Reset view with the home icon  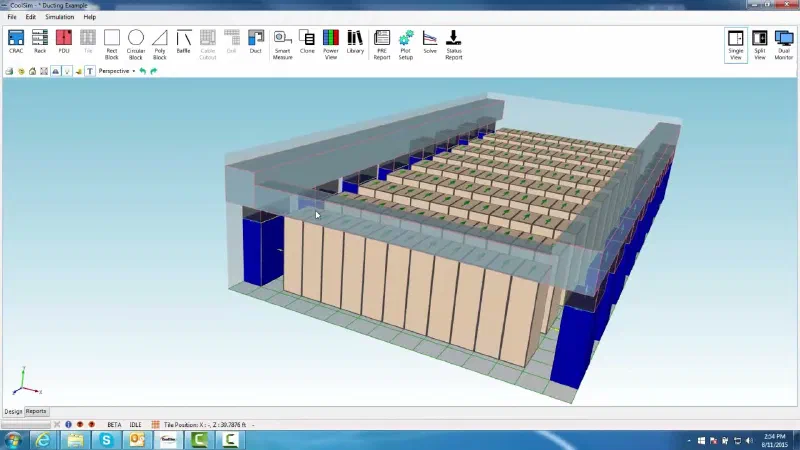pyautogui.click(x=33, y=71)
